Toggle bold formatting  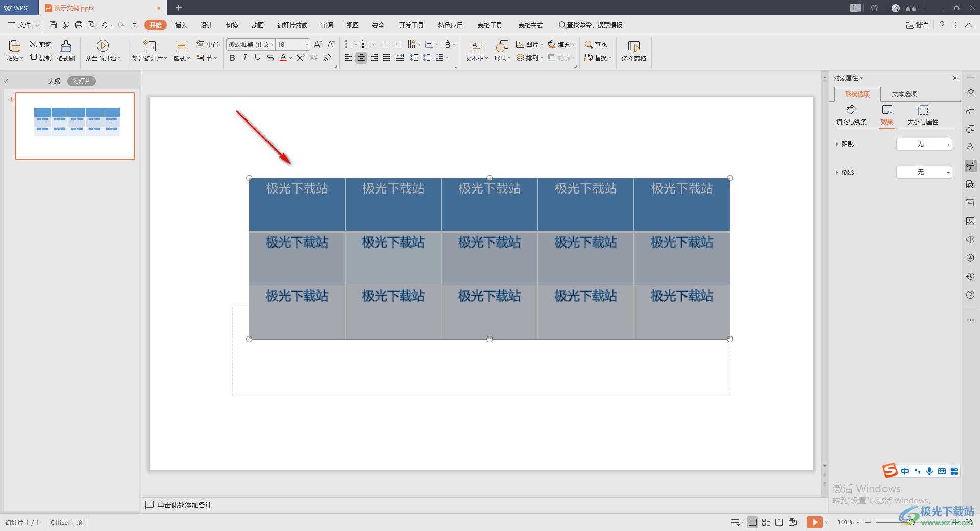(232, 58)
